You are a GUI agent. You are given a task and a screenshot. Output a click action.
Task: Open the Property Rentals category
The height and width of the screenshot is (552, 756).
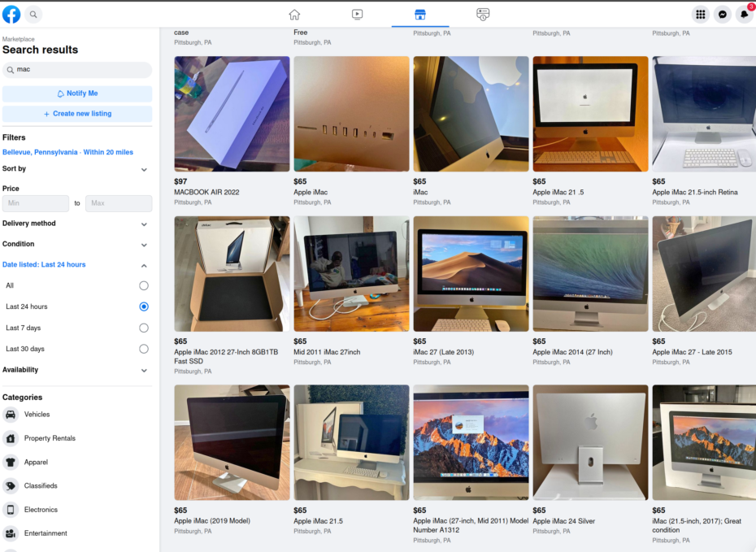pos(49,438)
